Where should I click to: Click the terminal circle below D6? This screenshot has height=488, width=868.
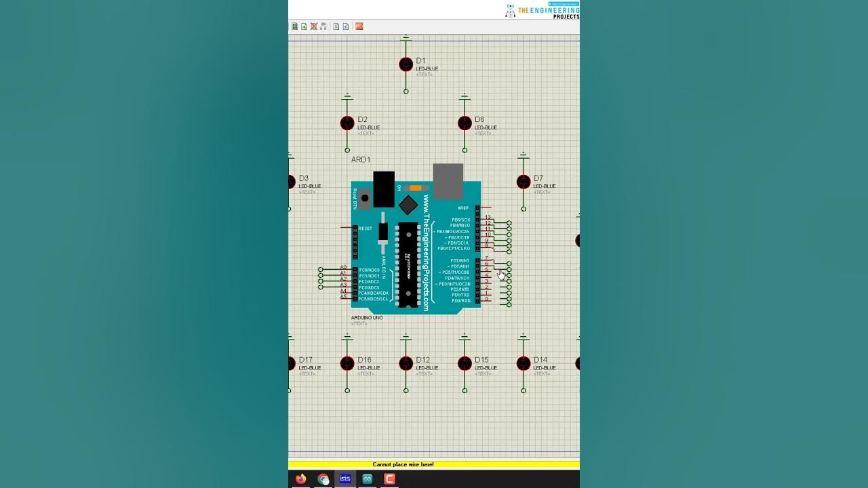click(465, 150)
